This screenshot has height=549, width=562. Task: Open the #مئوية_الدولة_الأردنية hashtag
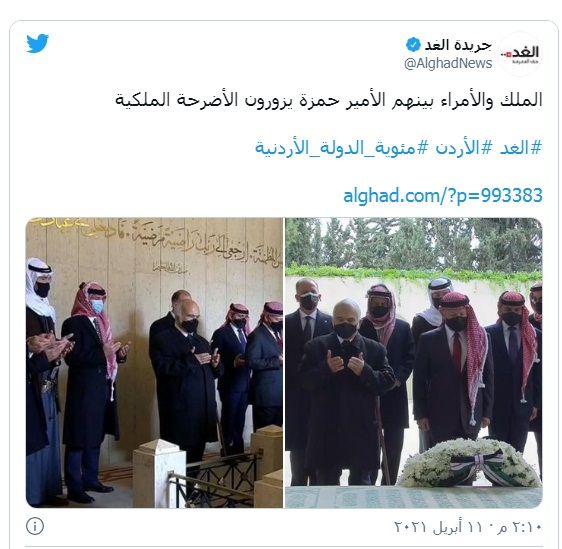(341, 147)
